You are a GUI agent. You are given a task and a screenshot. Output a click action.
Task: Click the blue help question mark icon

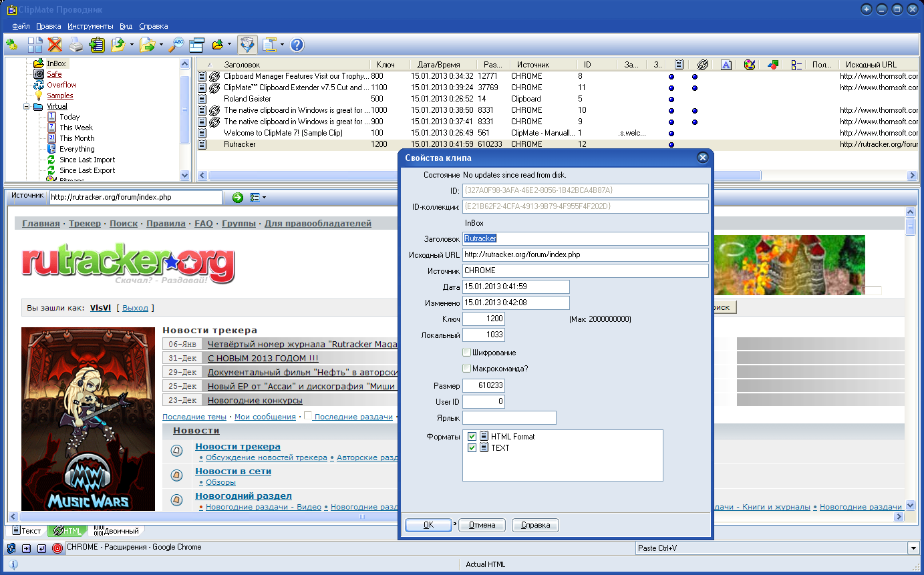[297, 45]
